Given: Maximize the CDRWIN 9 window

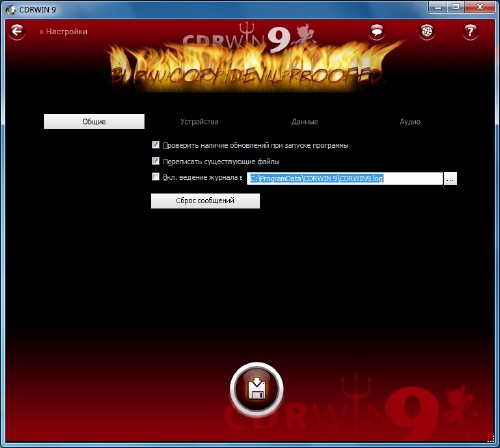Looking at the screenshot, I should point(456,7).
